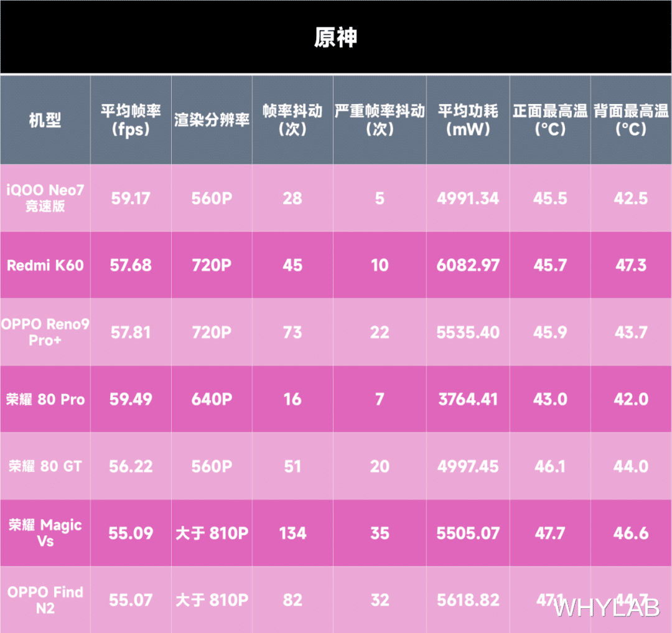Click the 平均功耗 (mW) header

467,120
